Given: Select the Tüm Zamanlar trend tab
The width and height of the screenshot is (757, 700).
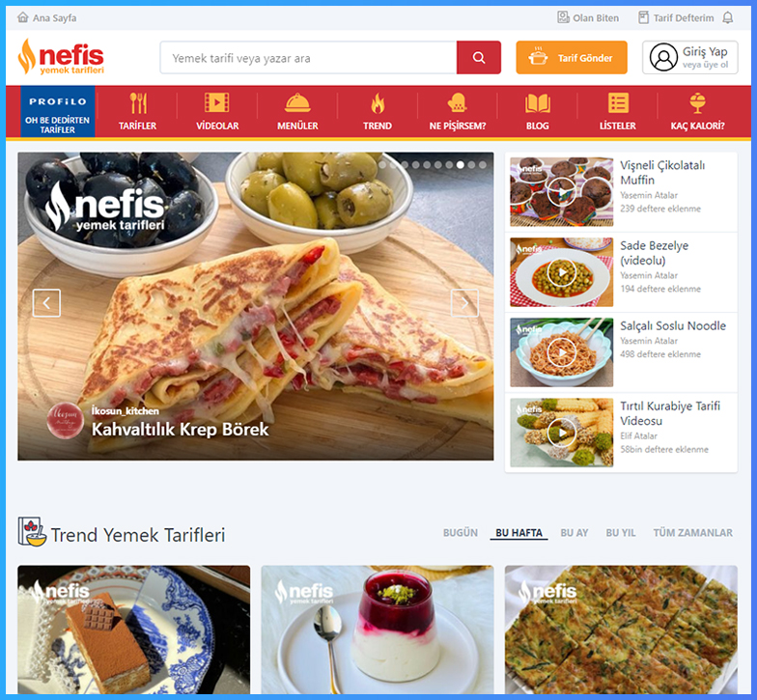Looking at the screenshot, I should pyautogui.click(x=693, y=533).
